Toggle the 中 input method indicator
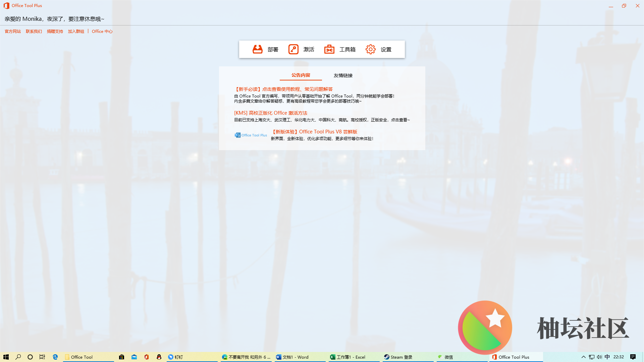 [x=607, y=357]
